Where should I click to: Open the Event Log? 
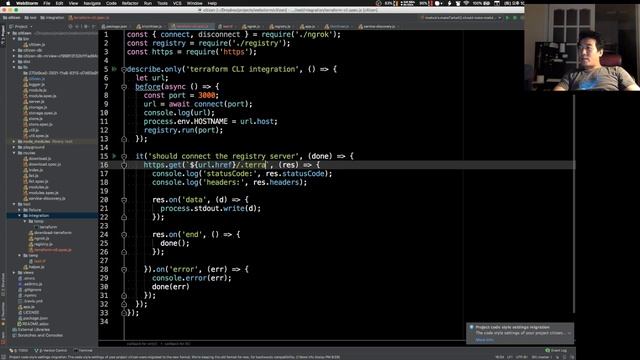coord(556,351)
